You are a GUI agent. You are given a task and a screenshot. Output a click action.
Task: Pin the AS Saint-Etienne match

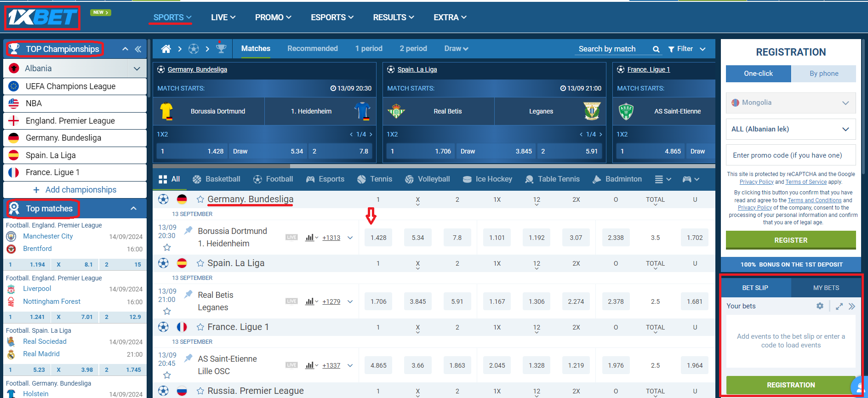pos(188,358)
